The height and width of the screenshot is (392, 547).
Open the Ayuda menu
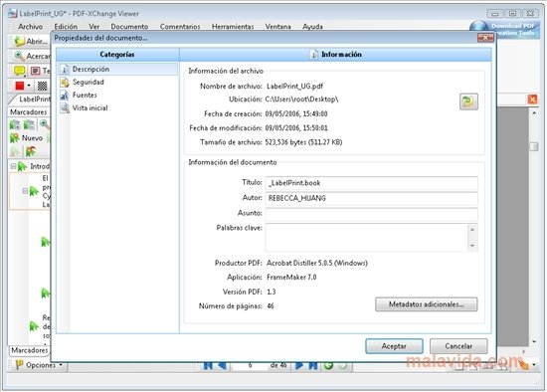coord(312,27)
